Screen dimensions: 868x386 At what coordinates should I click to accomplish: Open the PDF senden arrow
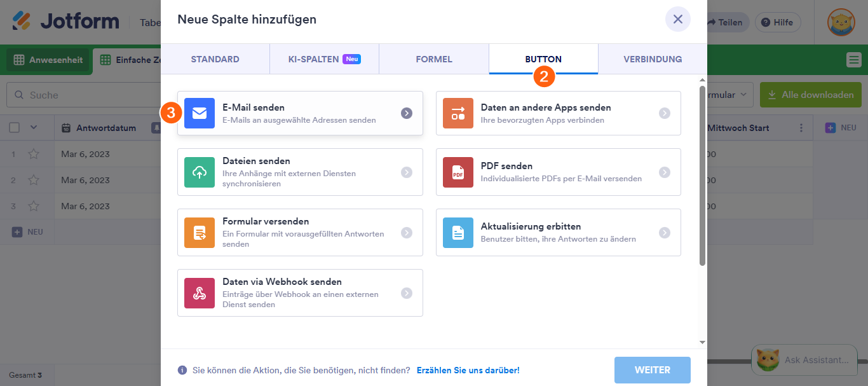[665, 172]
